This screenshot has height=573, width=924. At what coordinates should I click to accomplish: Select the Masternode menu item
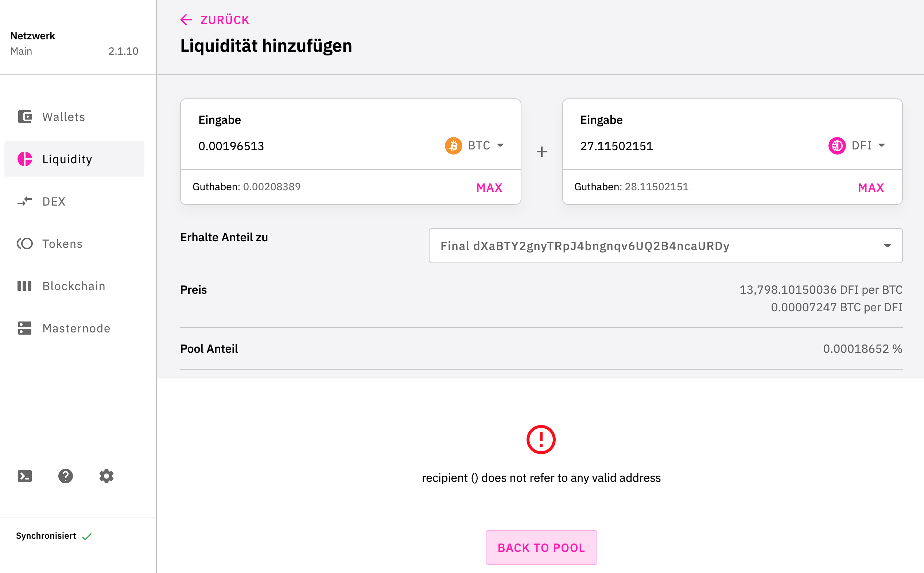[74, 328]
